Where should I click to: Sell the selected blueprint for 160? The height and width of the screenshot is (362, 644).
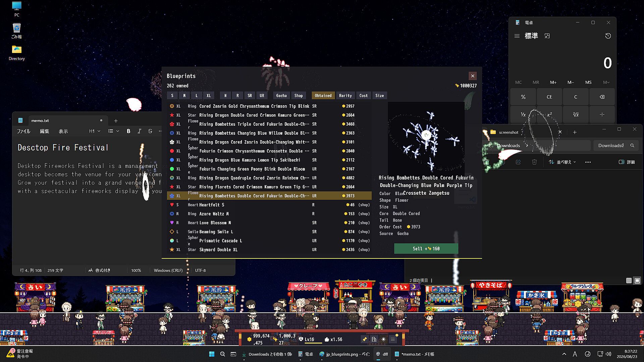click(x=426, y=249)
